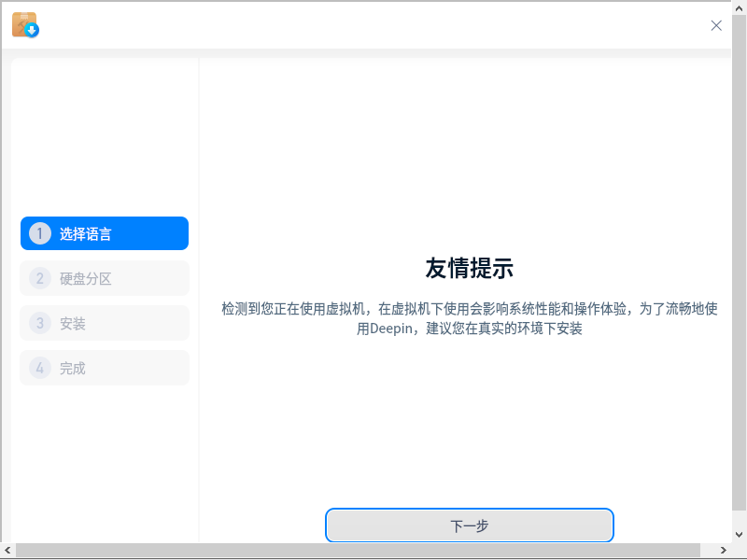Click the vertical scrollbar up arrow

(740, 8)
